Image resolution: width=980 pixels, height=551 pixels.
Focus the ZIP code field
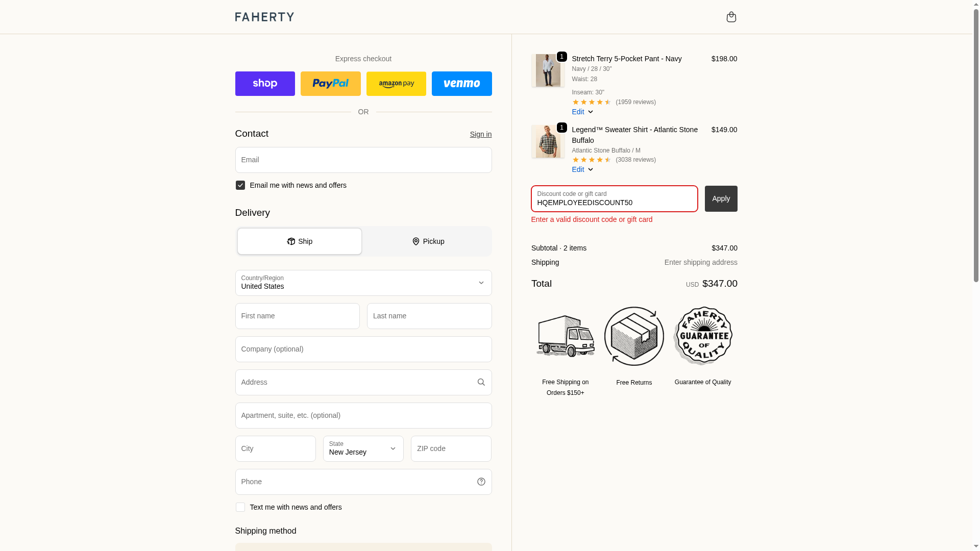pos(451,449)
